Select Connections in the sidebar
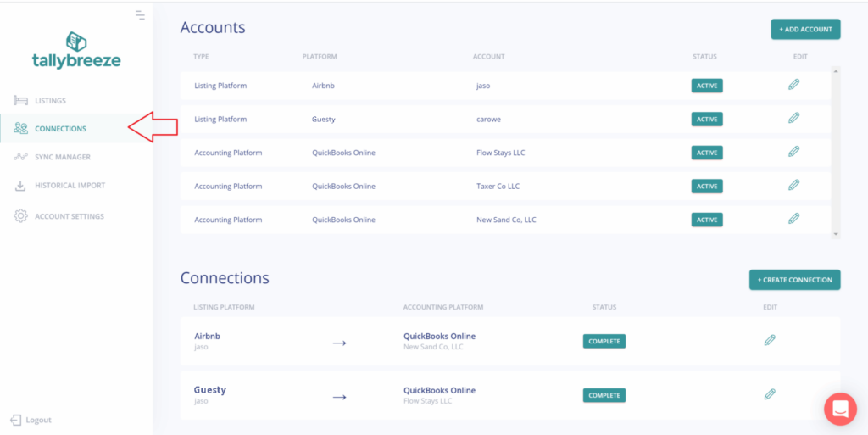Viewport: 868px width, 435px height. [60, 129]
